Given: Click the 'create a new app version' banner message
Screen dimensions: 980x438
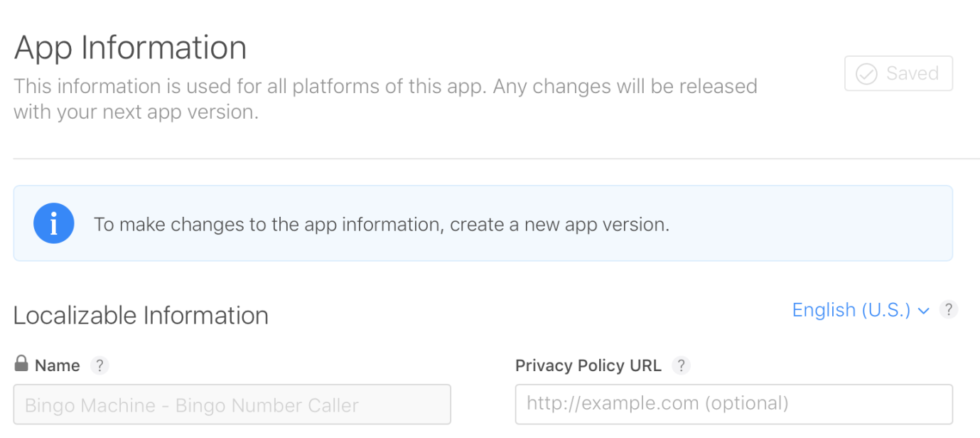Looking at the screenshot, I should [x=382, y=225].
